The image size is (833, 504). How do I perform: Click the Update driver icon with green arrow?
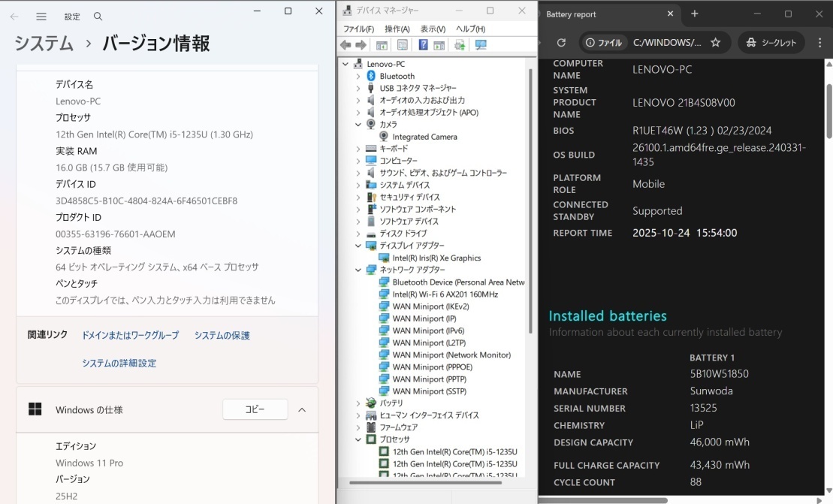tap(459, 45)
